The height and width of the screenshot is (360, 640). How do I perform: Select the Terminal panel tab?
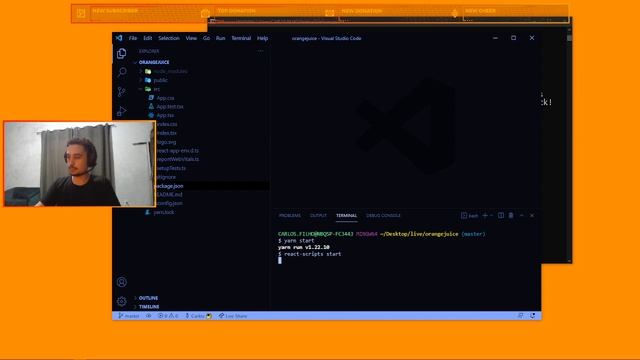click(x=347, y=216)
